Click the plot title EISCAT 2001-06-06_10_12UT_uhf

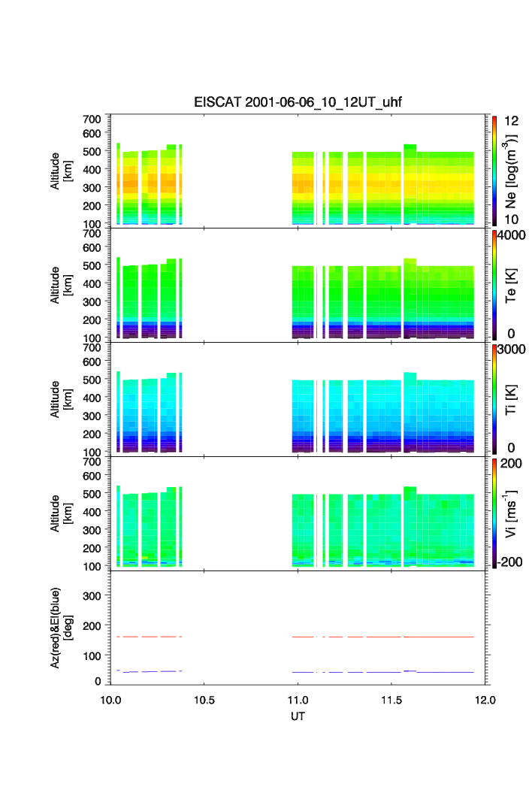tap(298, 102)
